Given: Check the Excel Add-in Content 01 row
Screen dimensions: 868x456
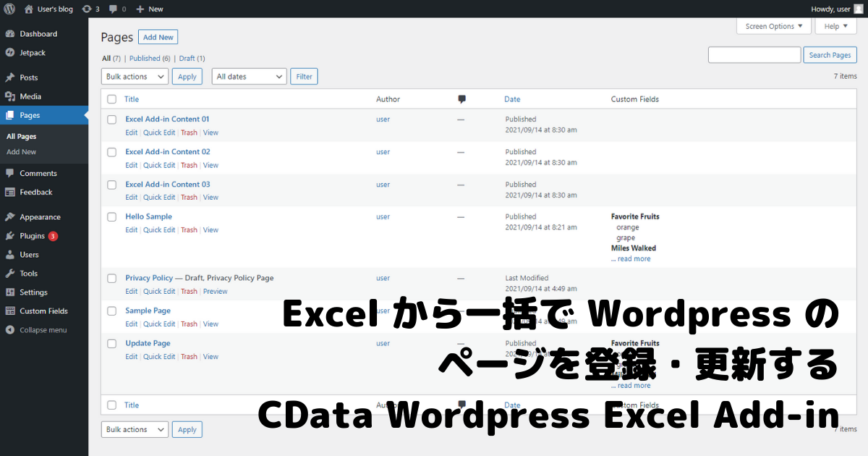Looking at the screenshot, I should (112, 119).
